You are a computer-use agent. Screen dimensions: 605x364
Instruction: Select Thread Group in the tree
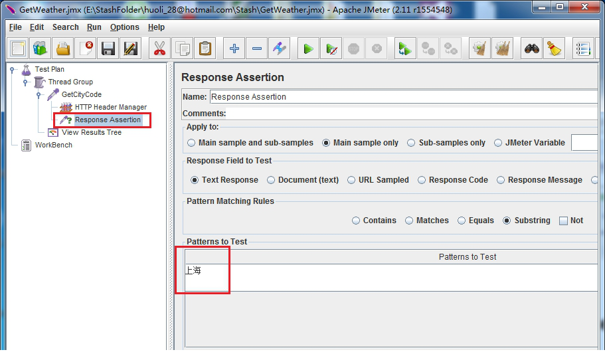pos(70,82)
